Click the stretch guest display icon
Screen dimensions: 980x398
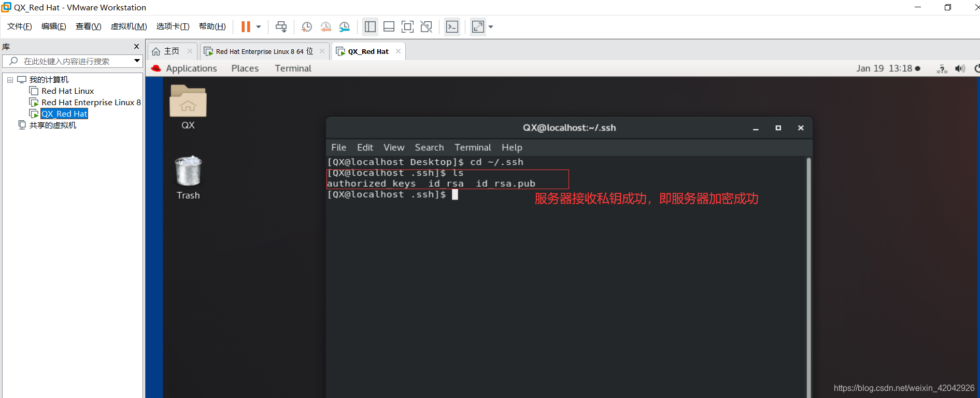click(478, 26)
